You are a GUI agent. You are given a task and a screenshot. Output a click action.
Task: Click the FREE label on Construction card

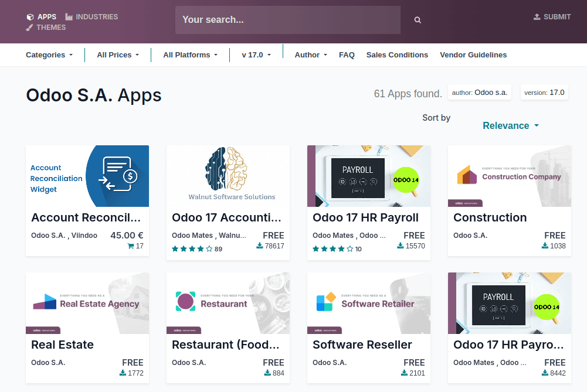555,236
